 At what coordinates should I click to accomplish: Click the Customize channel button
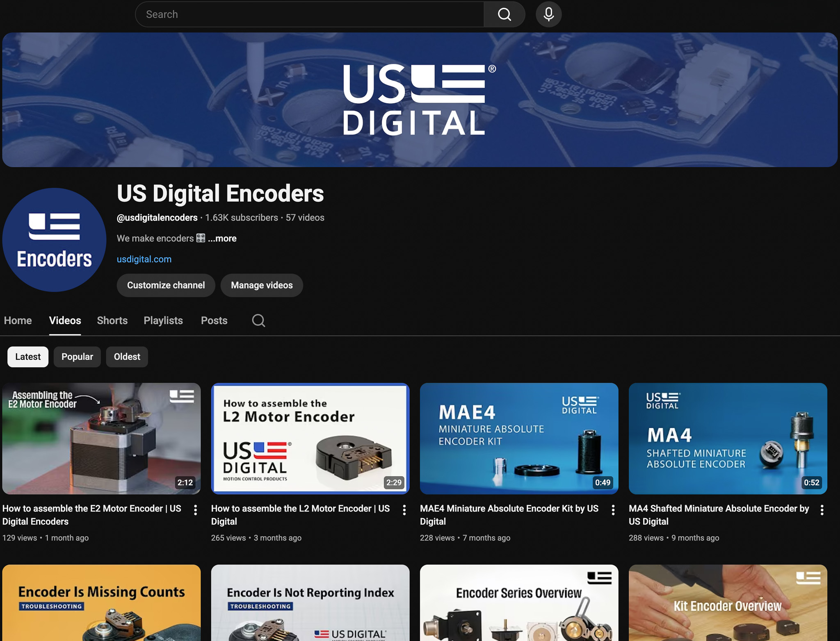tap(166, 285)
